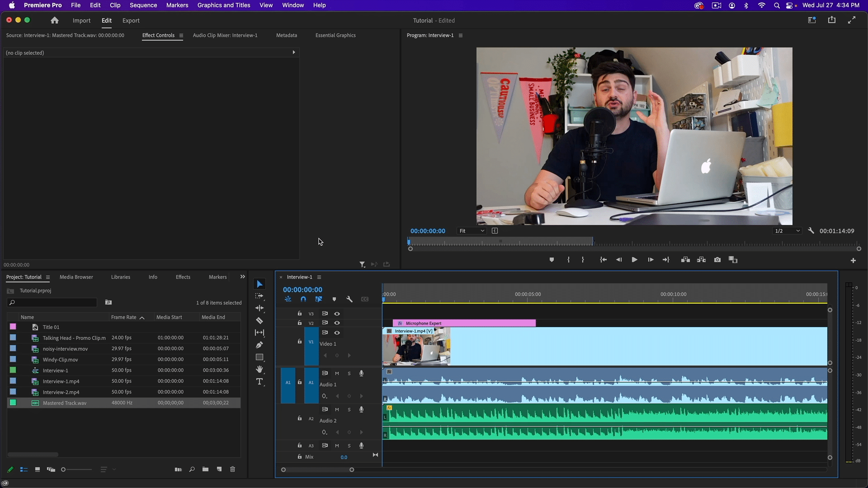Enable voice-over record on Audio 2

point(361,409)
